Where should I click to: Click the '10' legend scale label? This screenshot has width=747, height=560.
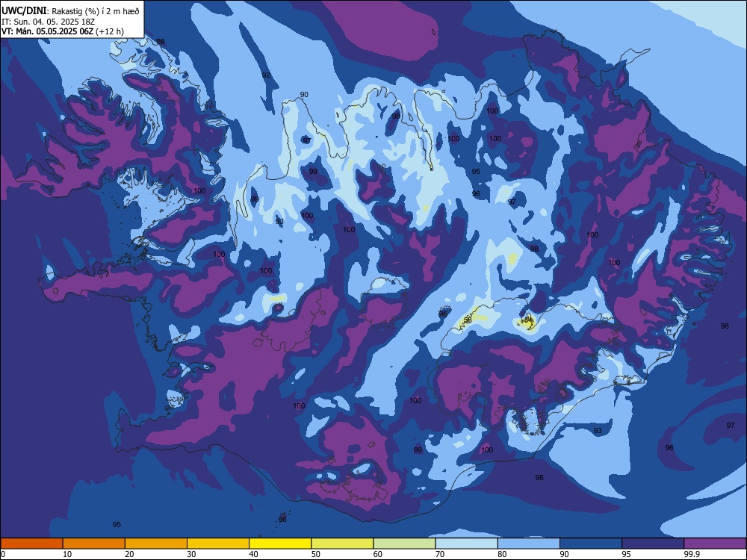click(67, 554)
